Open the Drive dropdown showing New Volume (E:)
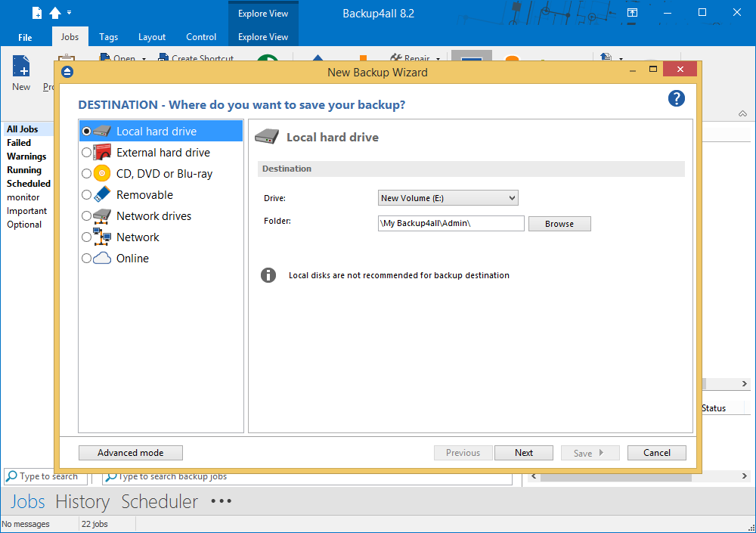 coord(448,198)
